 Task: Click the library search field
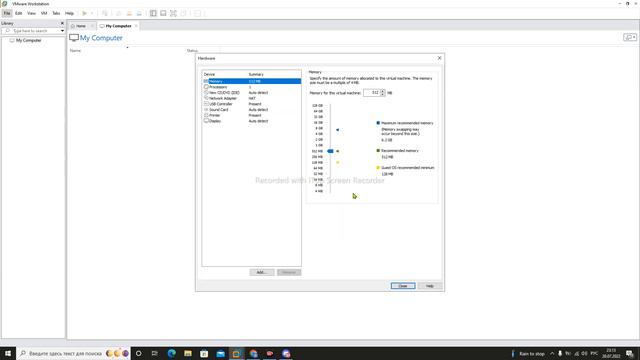click(x=31, y=31)
